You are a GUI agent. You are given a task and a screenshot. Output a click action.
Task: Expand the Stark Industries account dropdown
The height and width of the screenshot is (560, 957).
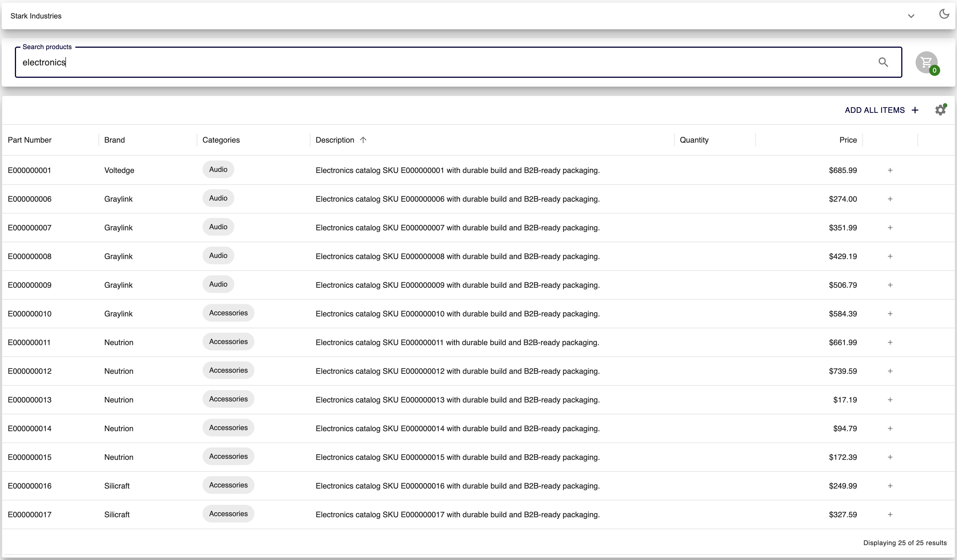point(911,16)
